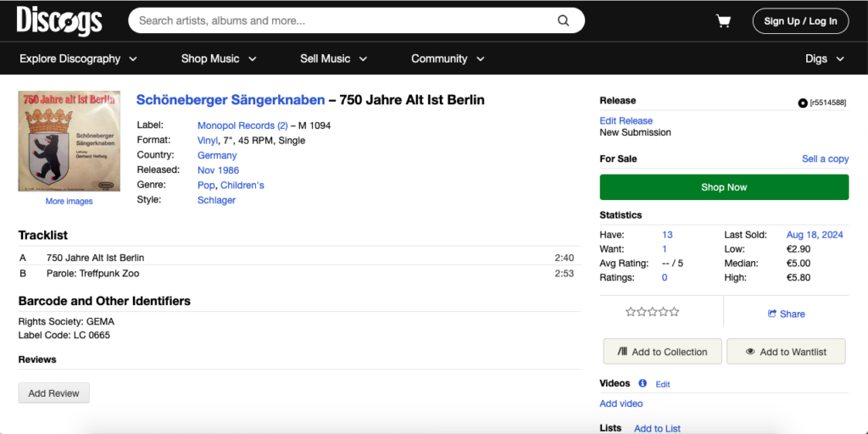Click the Children's genre link

click(242, 186)
